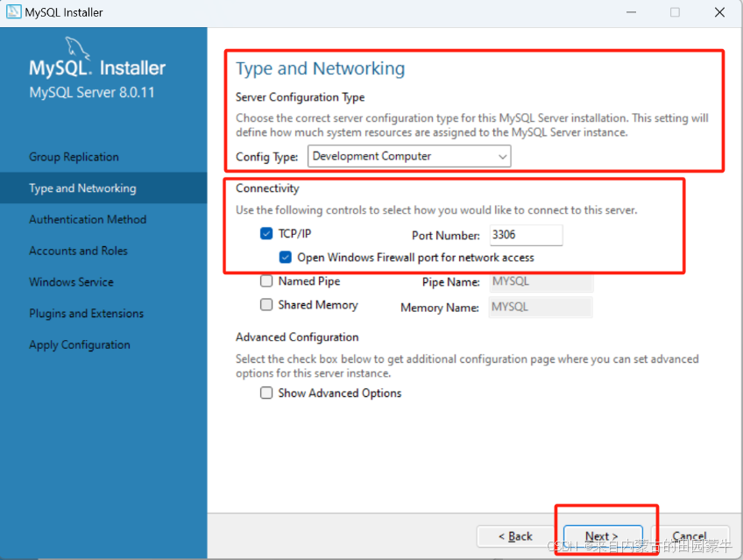The image size is (743, 560).
Task: Click the Cancel button
Action: point(690,536)
